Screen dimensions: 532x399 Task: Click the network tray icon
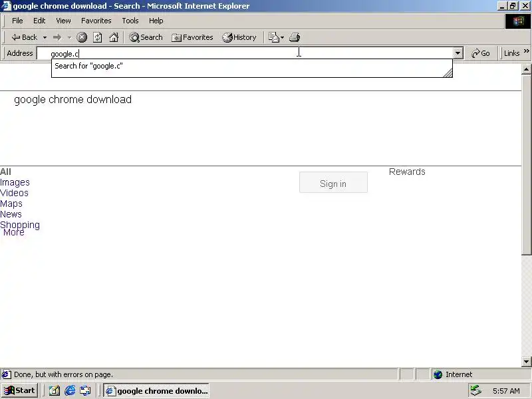pyautogui.click(x=476, y=391)
